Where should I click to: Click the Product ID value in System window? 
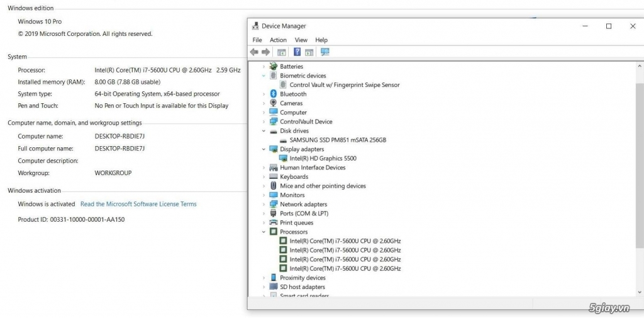(x=87, y=219)
